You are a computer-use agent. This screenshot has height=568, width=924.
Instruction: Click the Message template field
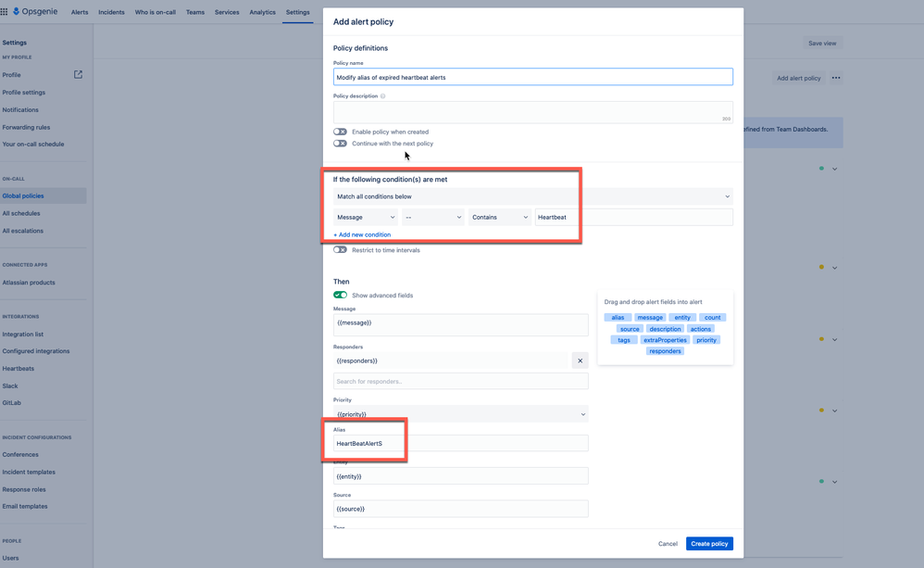[x=460, y=324]
